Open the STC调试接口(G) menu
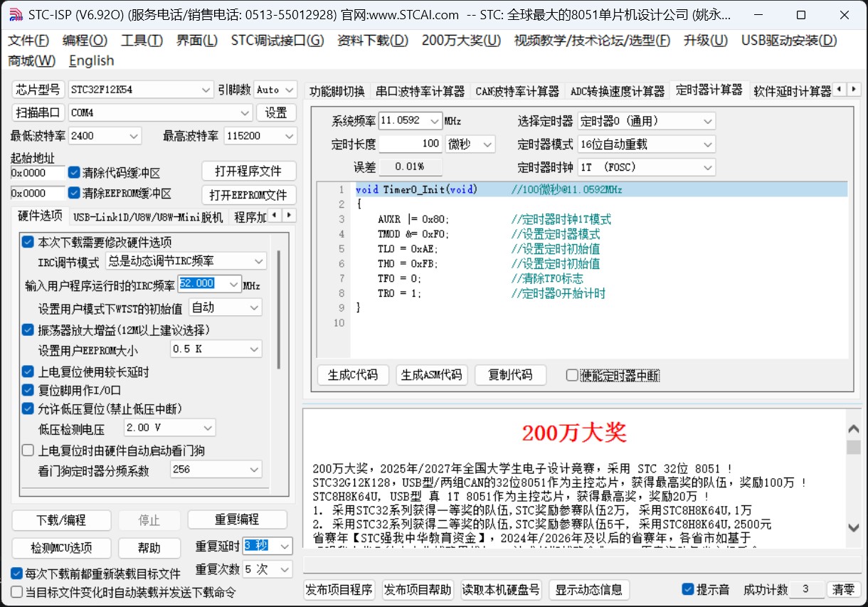868x607 pixels. tap(277, 40)
